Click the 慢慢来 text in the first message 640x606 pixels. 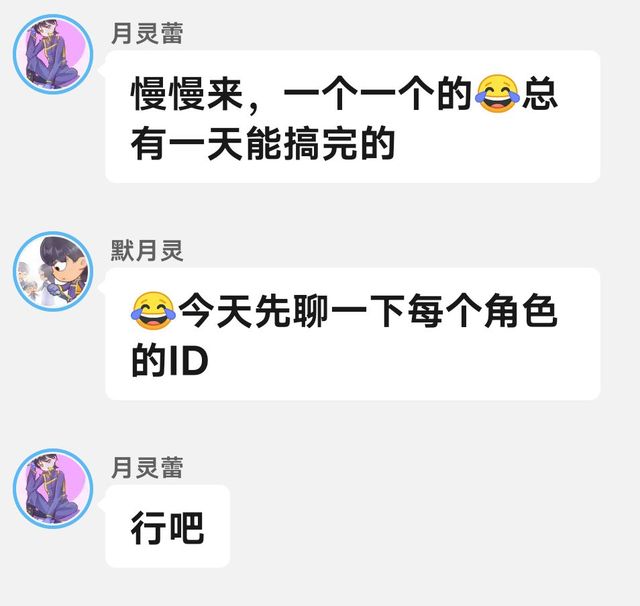[x=187, y=94]
